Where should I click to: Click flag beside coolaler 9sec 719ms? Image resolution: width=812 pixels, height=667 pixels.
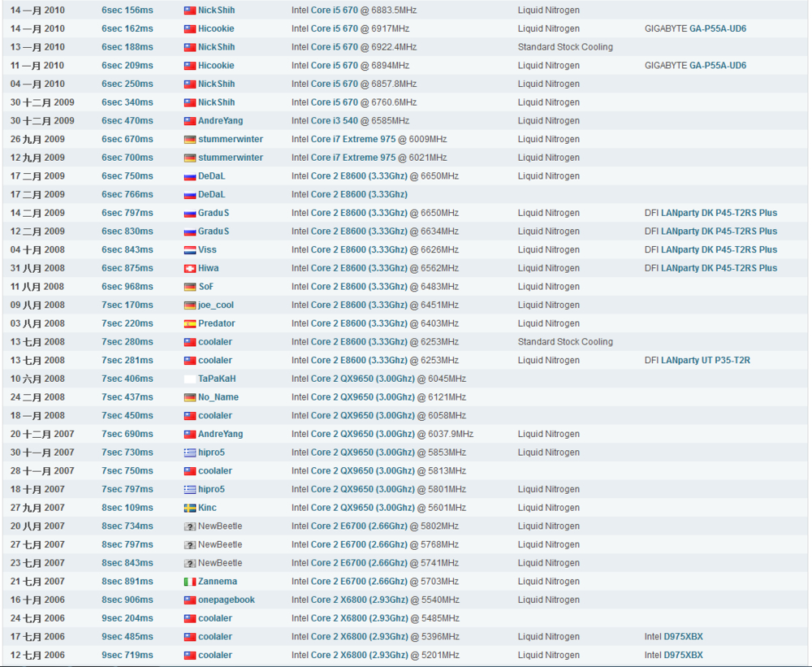(x=189, y=655)
